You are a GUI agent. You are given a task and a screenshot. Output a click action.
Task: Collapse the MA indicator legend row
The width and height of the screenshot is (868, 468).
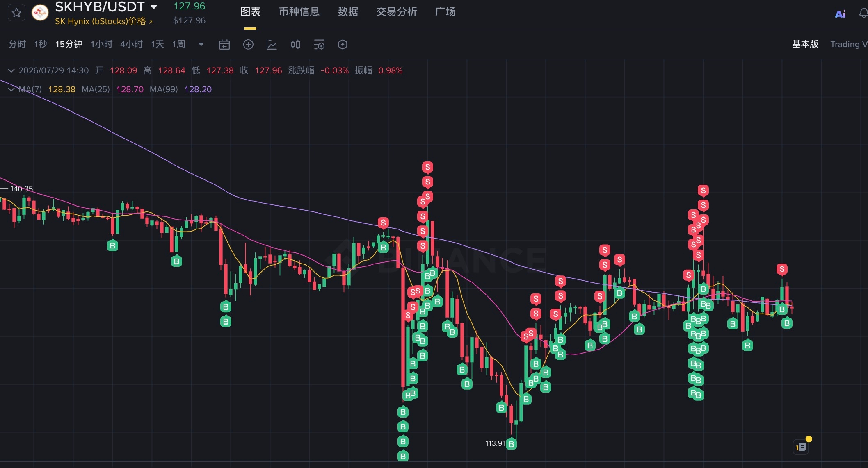pos(11,89)
